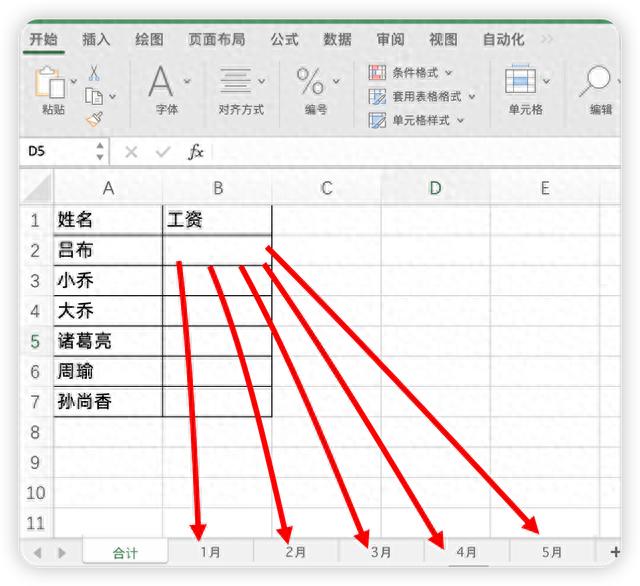The image size is (640, 586).
Task: Select row 5 header
Action: [x=36, y=341]
